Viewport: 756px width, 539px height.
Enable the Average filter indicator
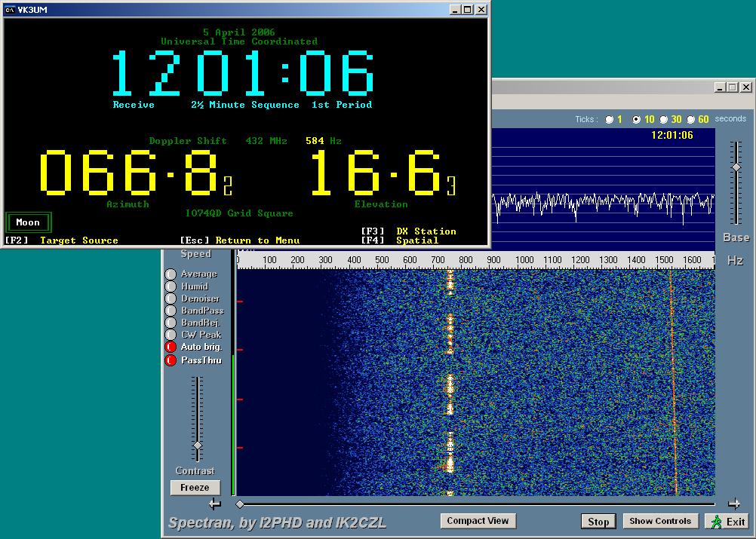point(171,274)
